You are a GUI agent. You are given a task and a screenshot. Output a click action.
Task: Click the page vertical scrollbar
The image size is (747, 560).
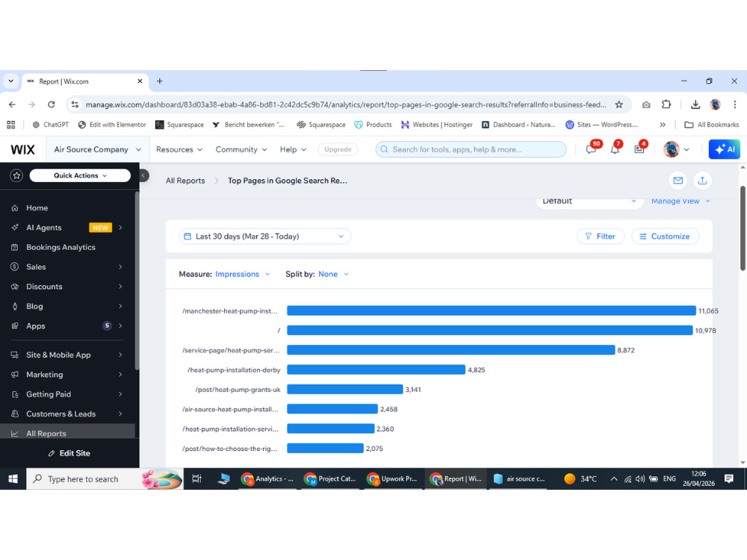coord(743,228)
